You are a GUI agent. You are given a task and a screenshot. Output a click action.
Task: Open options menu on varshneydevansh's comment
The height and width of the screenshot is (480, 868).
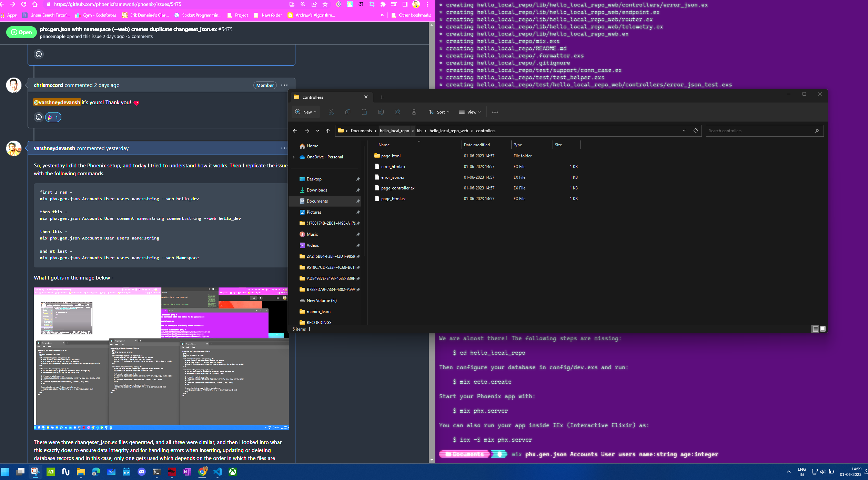284,148
